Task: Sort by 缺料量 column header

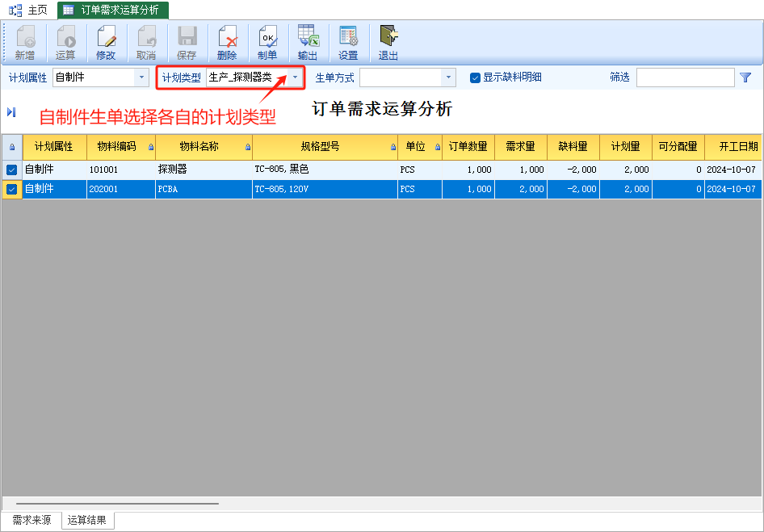Action: [573, 147]
